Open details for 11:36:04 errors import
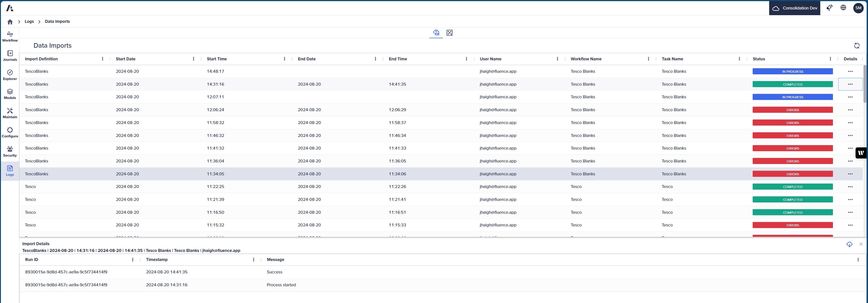 coord(850,161)
